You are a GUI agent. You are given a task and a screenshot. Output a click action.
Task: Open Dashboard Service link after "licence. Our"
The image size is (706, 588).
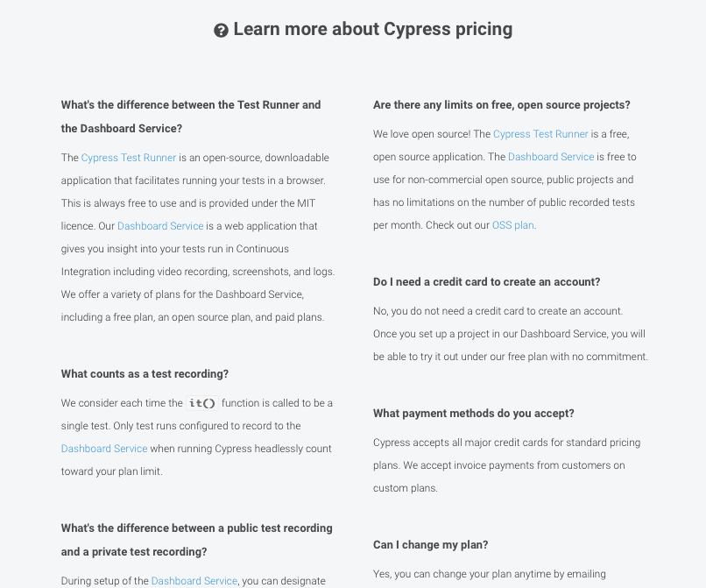160,226
